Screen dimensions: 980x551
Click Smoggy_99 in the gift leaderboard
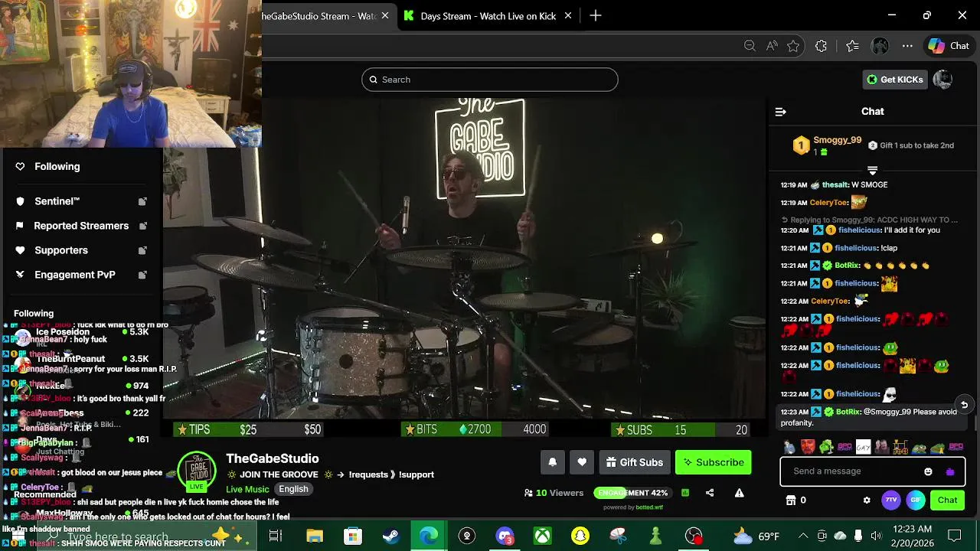point(837,140)
